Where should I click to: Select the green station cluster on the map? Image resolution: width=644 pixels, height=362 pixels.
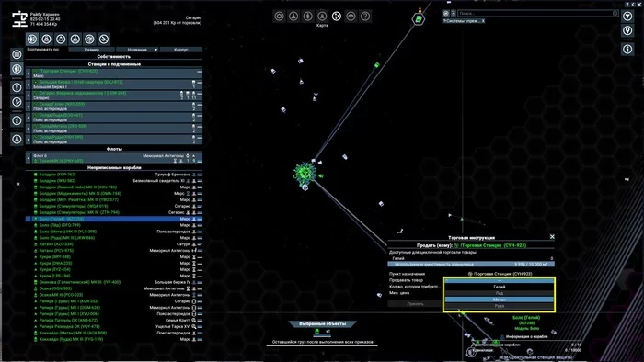(x=305, y=174)
